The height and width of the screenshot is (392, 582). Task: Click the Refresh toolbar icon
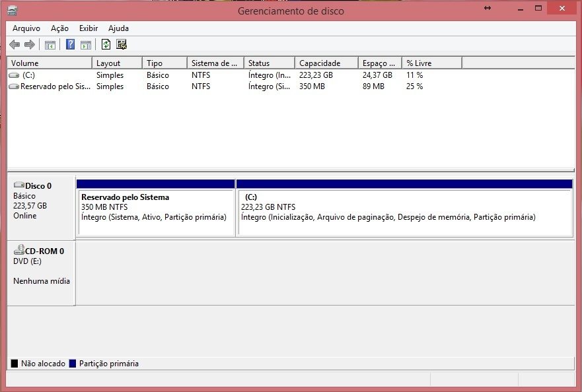point(106,44)
